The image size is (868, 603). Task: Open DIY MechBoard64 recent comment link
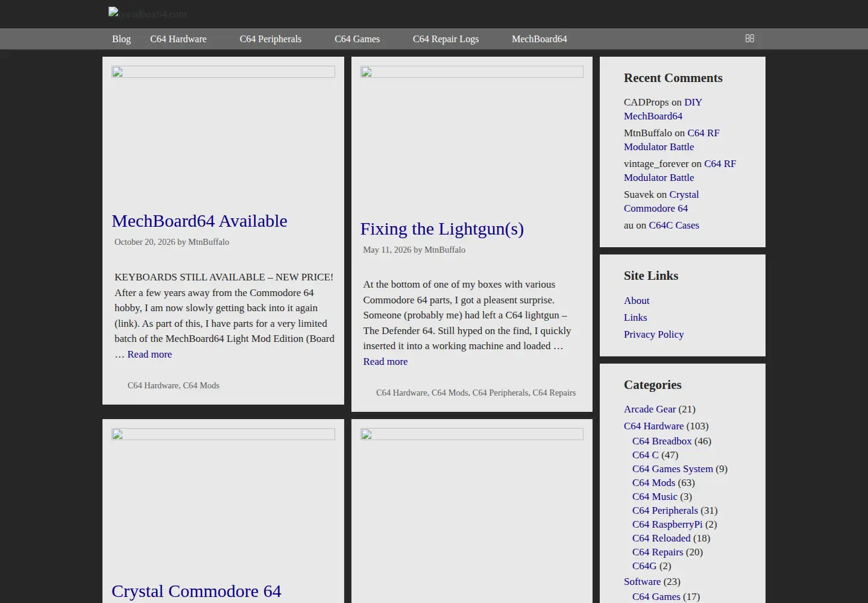pos(663,109)
